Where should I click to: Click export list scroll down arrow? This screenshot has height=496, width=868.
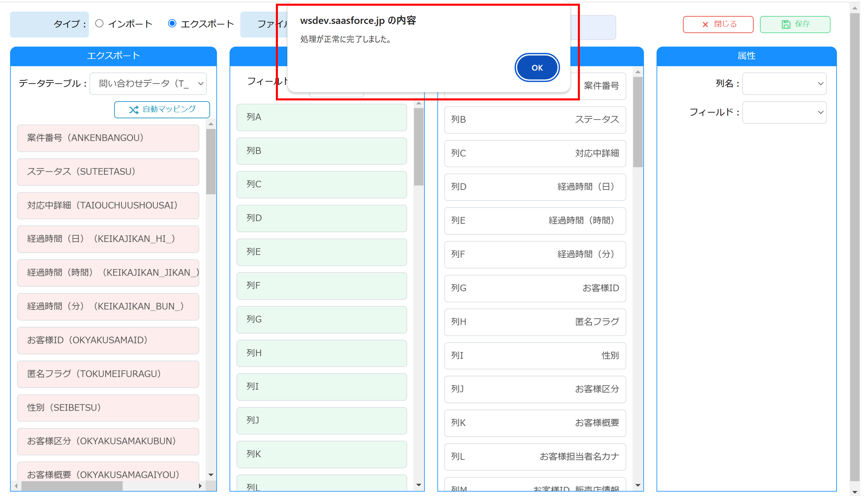tap(211, 475)
